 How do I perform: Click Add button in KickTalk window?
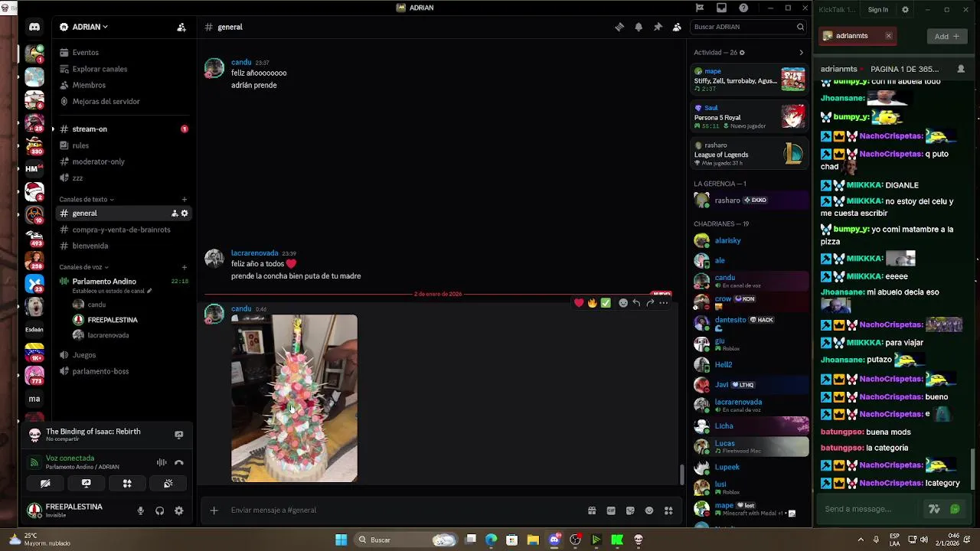point(947,36)
